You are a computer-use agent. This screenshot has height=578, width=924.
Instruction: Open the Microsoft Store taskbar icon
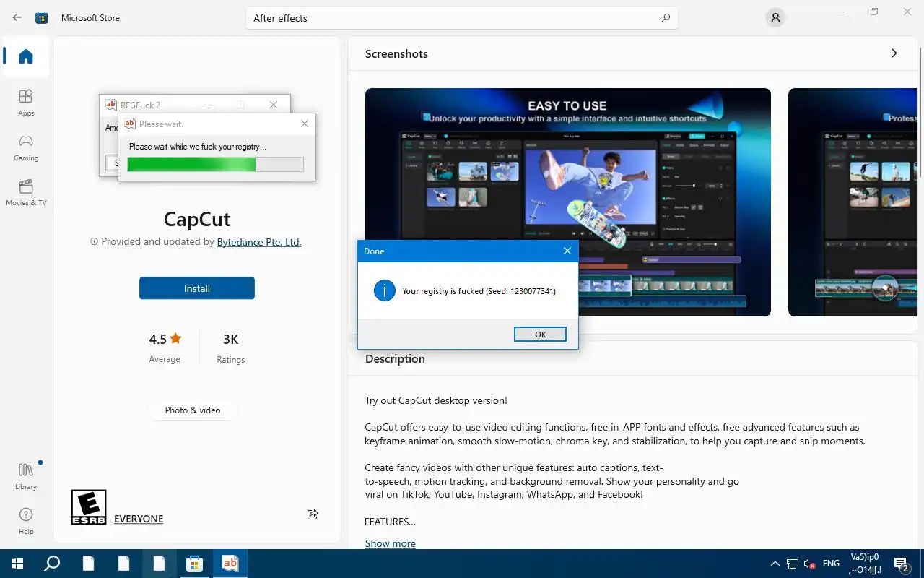(194, 564)
